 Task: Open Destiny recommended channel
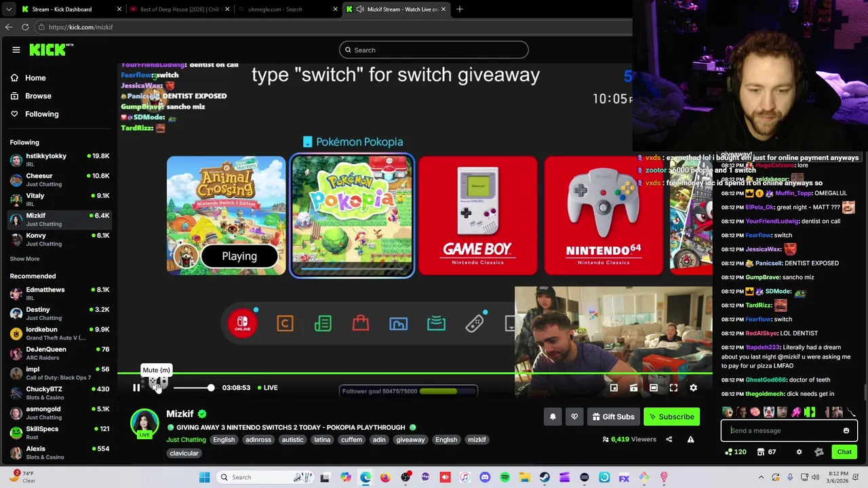click(59, 313)
